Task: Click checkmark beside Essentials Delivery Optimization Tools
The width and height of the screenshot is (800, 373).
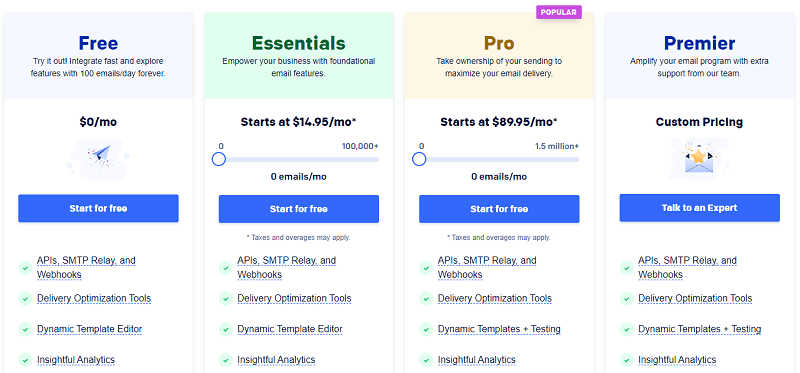Action: 226,299
